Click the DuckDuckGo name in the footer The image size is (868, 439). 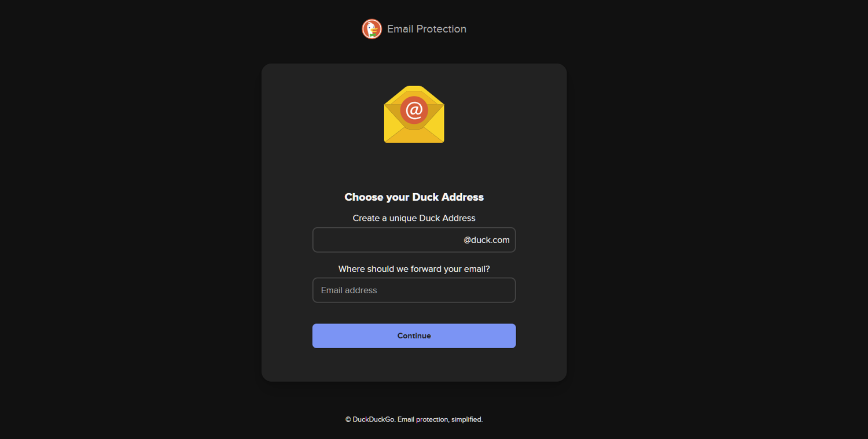tap(374, 419)
